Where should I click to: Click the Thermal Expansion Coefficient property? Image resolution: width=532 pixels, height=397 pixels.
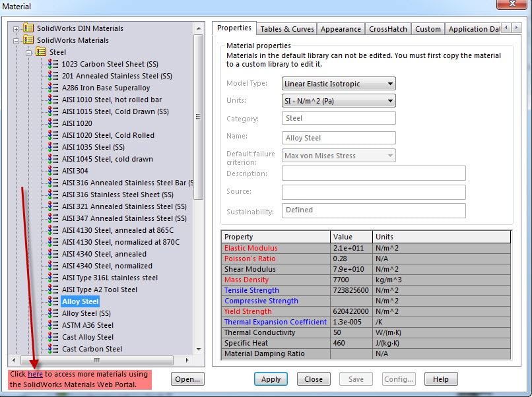coord(275,322)
